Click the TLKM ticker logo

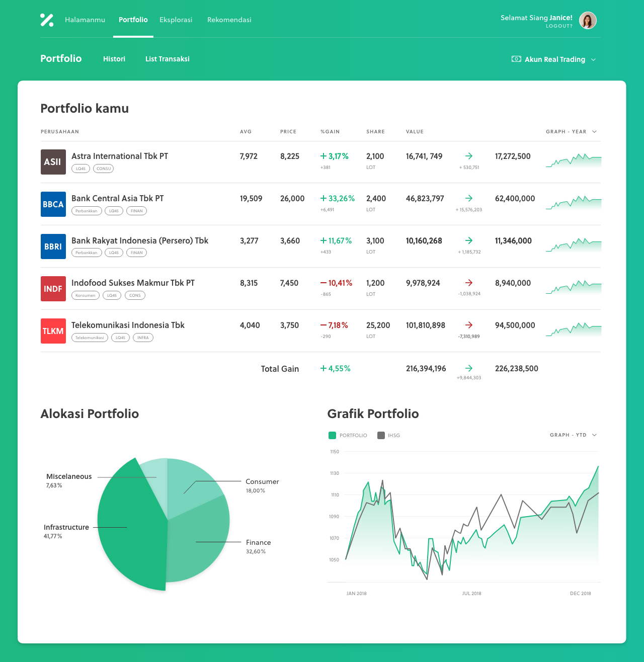[x=53, y=331]
